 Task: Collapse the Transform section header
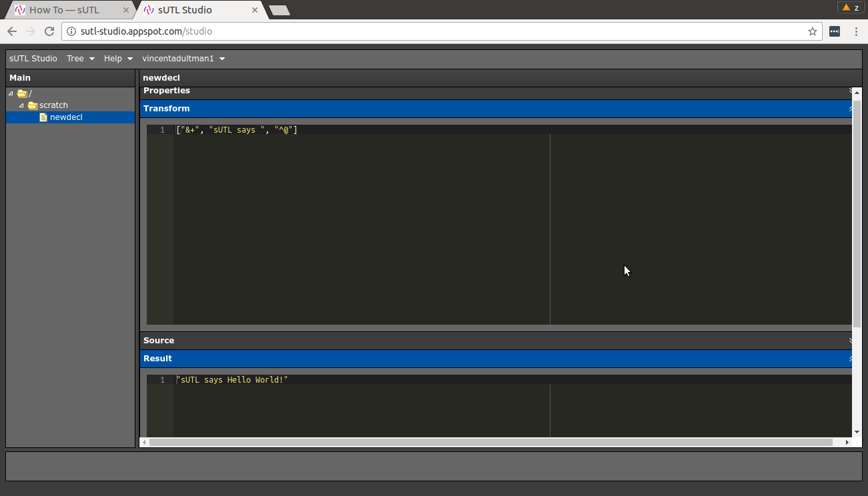point(497,109)
